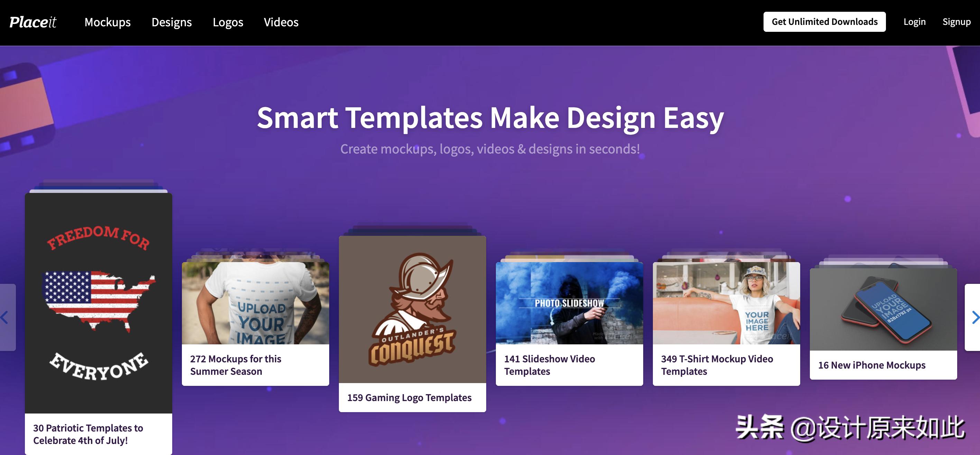This screenshot has width=980, height=455.
Task: Click the Placeit logo
Action: (33, 22)
